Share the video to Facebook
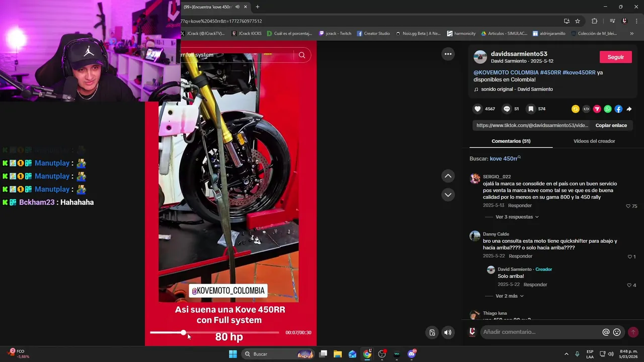The height and width of the screenshot is (362, 644). [x=618, y=109]
